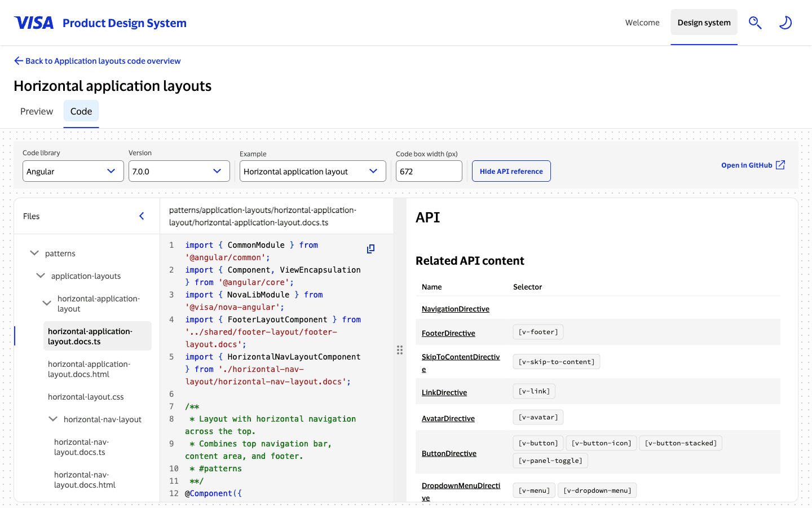Click the [v-link] selector chip
Screen dimensions: 812x508
pos(534,391)
